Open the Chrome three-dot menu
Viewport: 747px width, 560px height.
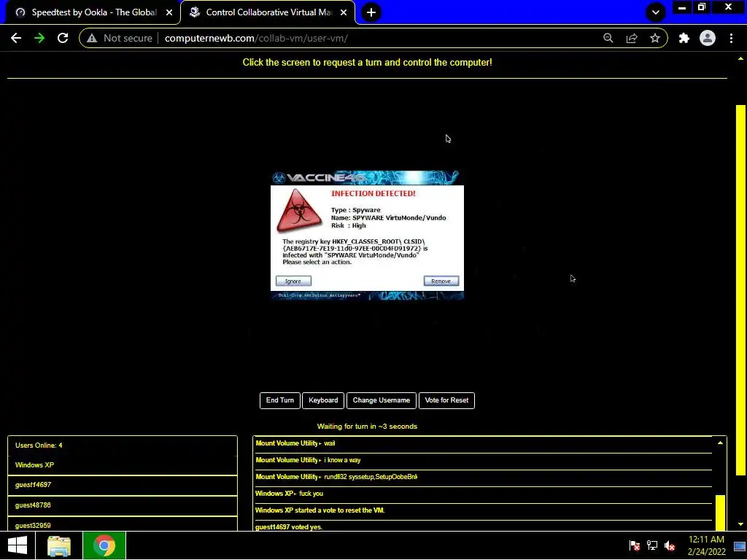coord(731,38)
